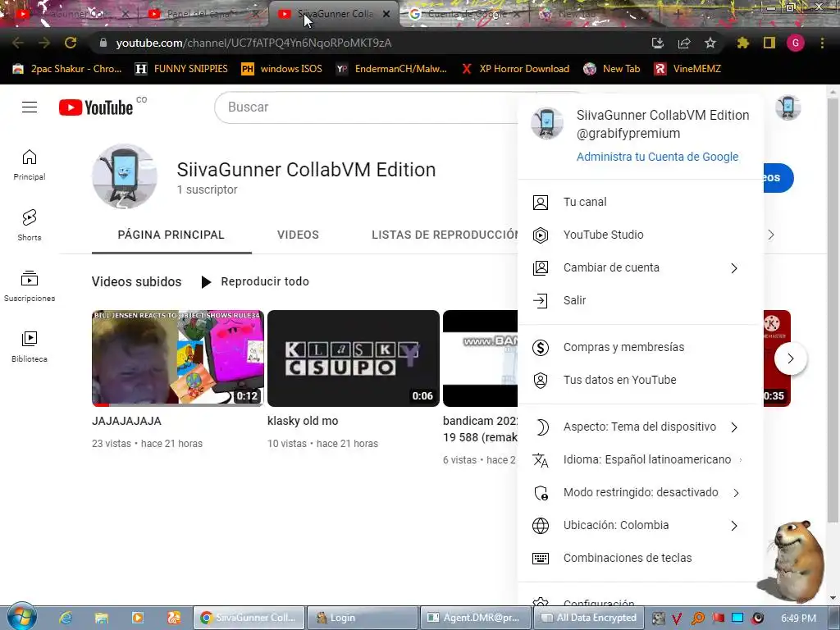Image resolution: width=840 pixels, height=630 pixels.
Task: Click the address bar URL
Action: click(253, 43)
